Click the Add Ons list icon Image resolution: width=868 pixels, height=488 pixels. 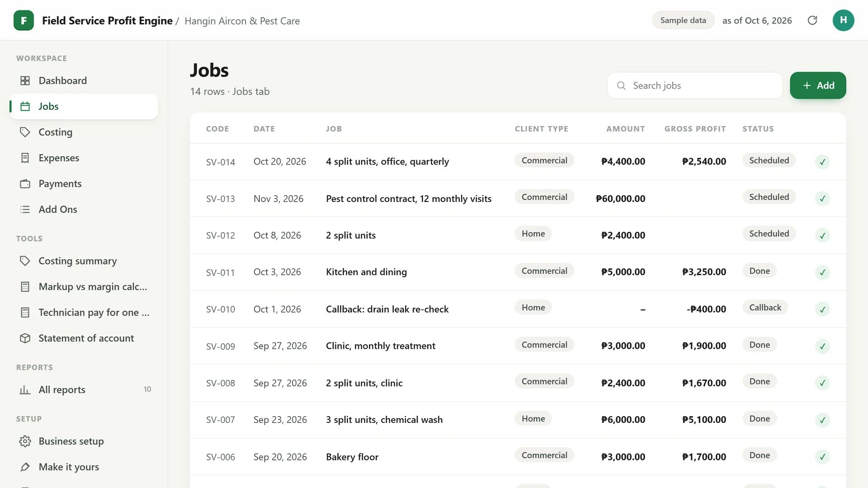click(25, 209)
